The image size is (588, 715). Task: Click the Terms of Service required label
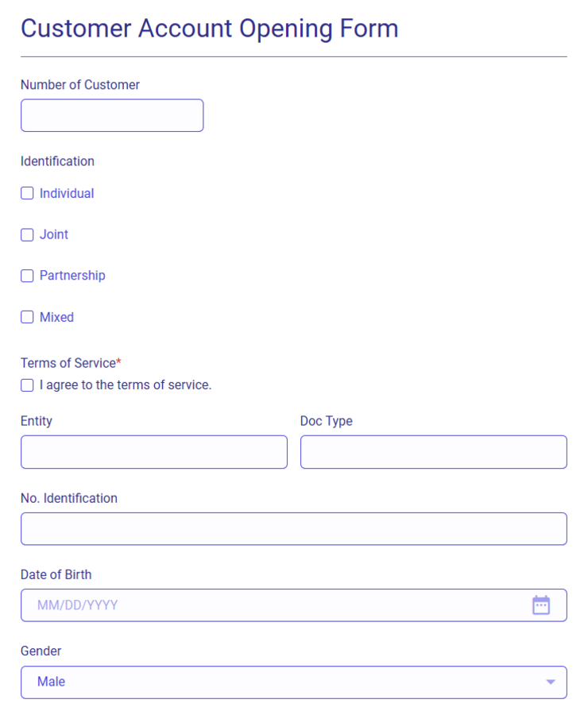(67, 363)
